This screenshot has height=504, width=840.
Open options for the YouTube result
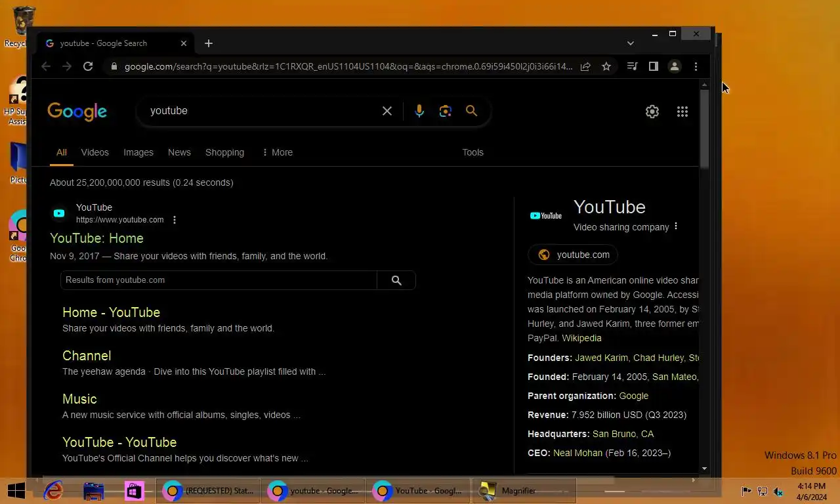(175, 220)
